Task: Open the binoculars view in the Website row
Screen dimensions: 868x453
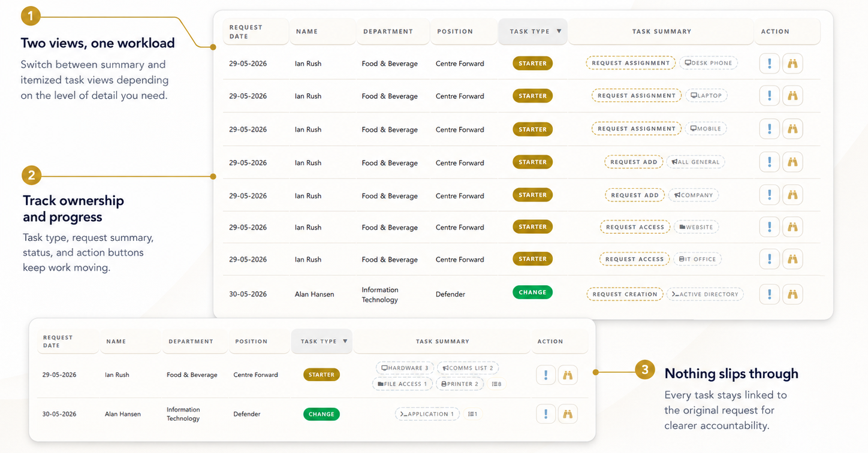Action: [792, 227]
